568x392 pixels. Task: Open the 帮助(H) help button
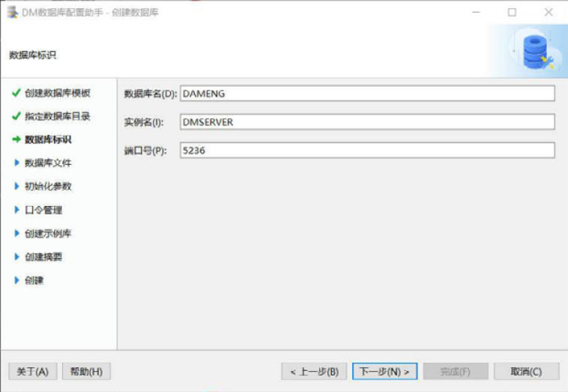click(x=86, y=371)
